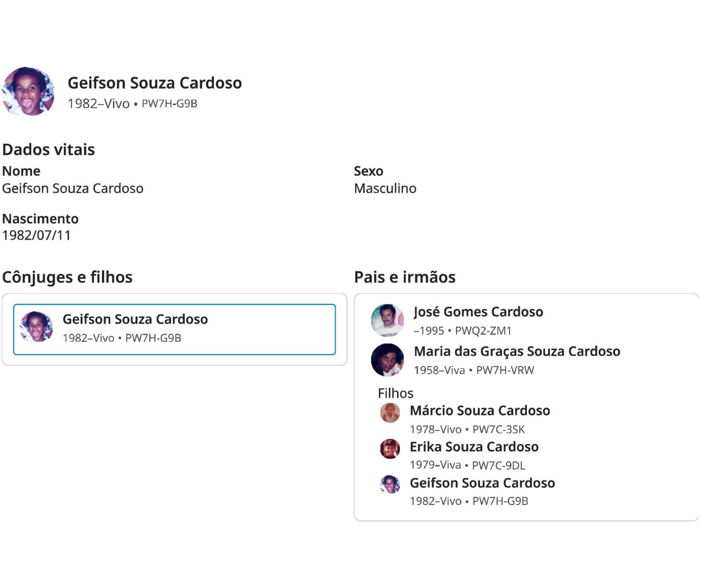Click the header name Geifson Souza Cardoso

(x=154, y=83)
